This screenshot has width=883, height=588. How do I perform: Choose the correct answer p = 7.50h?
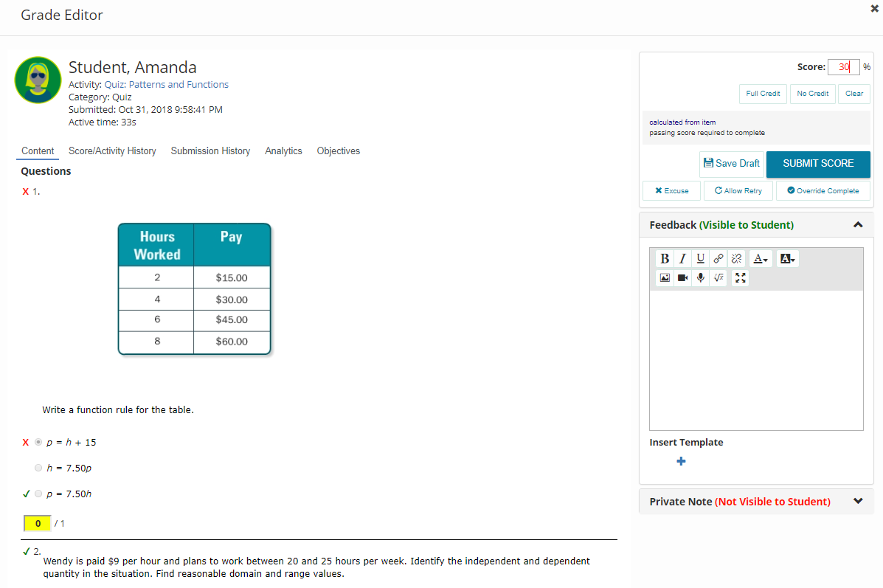pyautogui.click(x=38, y=494)
